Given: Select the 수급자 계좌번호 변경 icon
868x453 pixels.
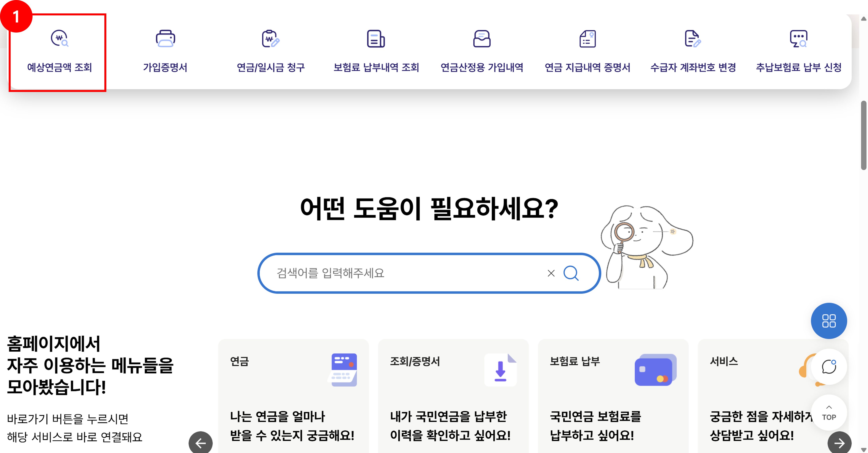Looking at the screenshot, I should (693, 39).
